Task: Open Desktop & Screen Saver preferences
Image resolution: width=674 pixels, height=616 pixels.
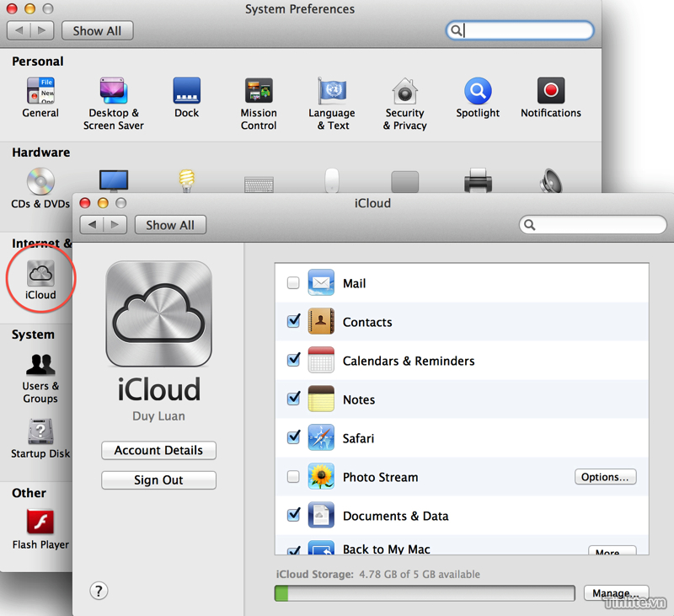Action: click(x=114, y=104)
